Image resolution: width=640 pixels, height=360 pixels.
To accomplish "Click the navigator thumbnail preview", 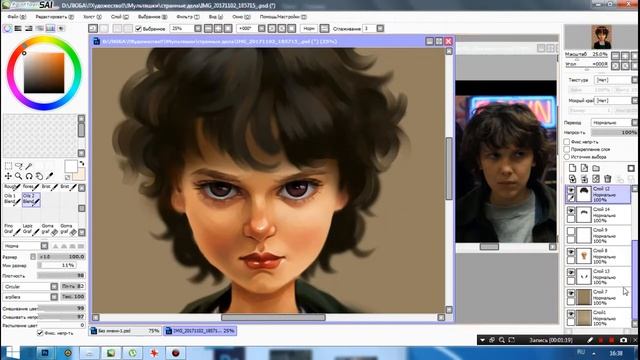I will (x=602, y=37).
